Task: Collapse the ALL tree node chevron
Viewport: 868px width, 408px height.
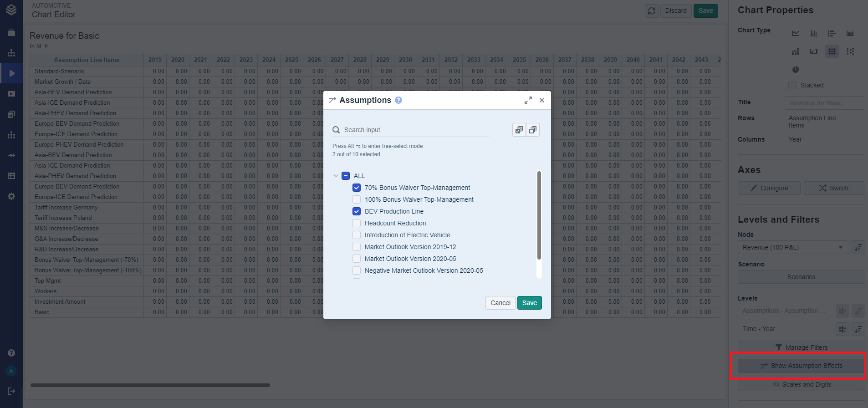Action: [x=336, y=176]
